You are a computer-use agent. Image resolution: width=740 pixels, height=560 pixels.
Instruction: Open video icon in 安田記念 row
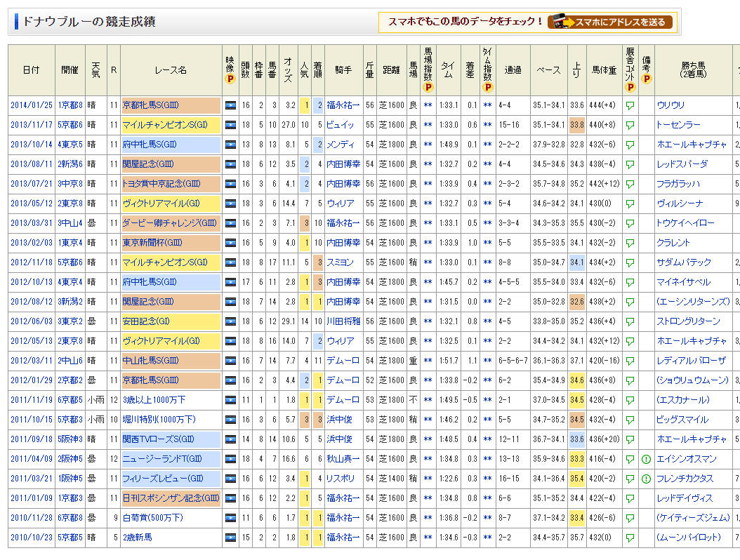231,321
